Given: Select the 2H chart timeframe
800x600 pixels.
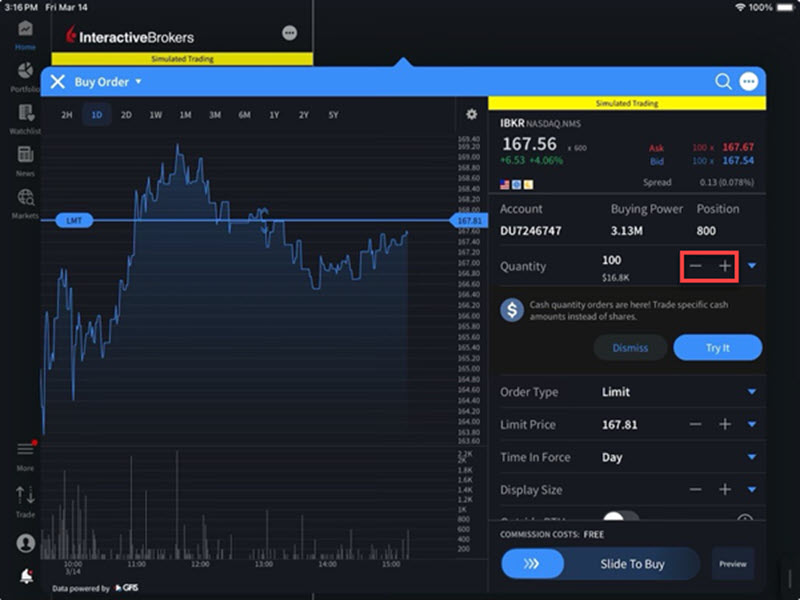Looking at the screenshot, I should pos(67,115).
